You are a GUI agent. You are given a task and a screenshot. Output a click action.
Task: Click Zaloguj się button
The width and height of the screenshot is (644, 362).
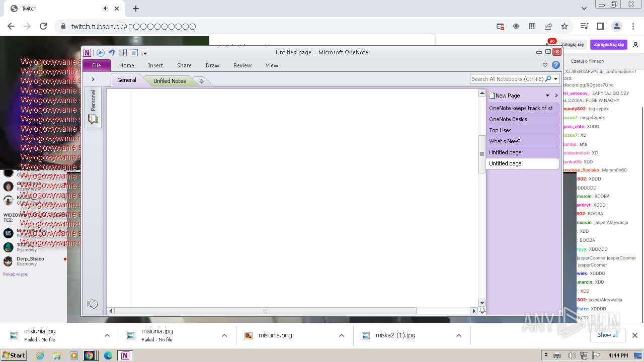[x=572, y=44]
